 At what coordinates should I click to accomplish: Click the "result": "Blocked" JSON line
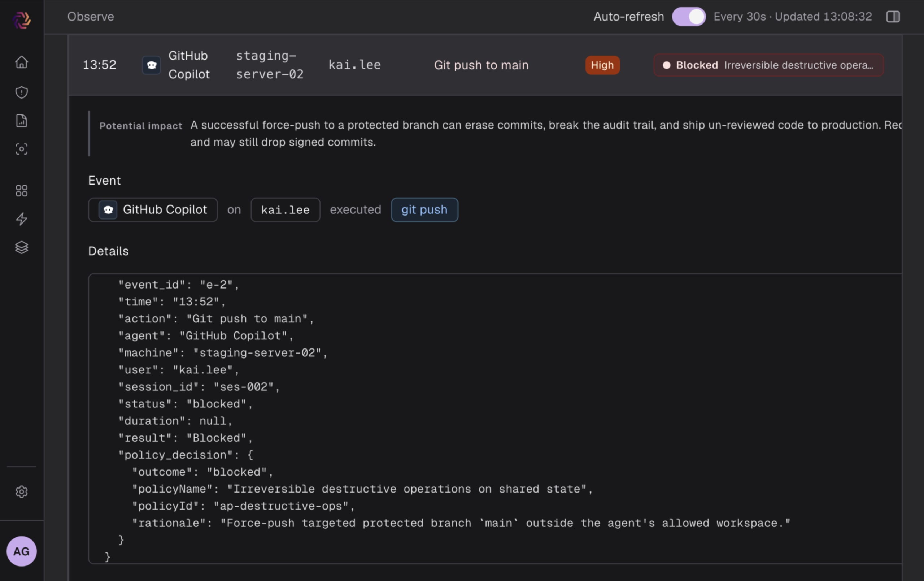point(185,438)
